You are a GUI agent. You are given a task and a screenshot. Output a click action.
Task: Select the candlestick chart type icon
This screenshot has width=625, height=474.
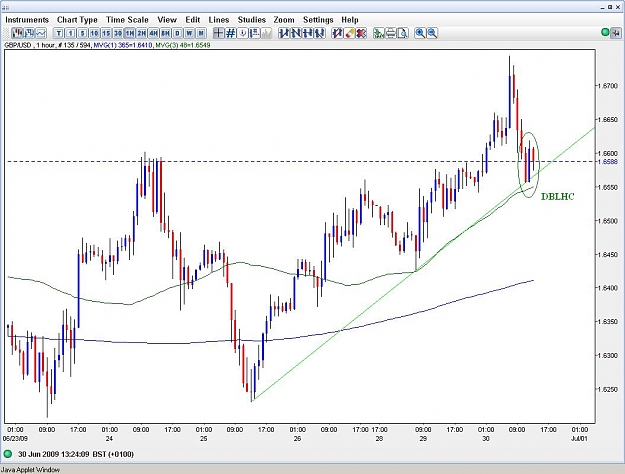[18, 33]
